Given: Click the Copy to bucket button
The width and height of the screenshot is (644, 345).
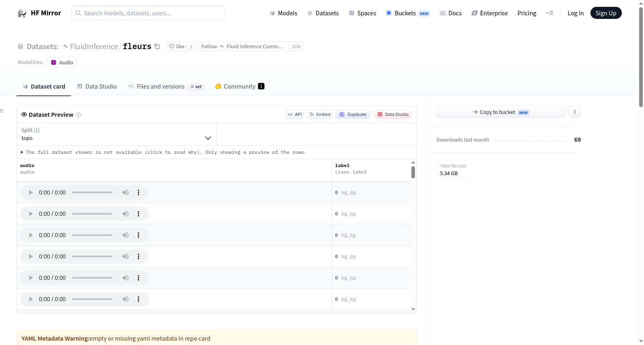Looking at the screenshot, I should point(501,112).
